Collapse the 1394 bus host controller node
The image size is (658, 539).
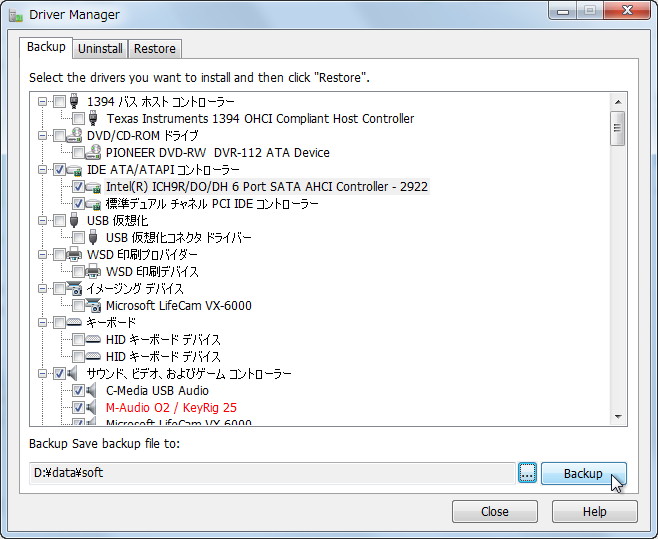coord(42,102)
